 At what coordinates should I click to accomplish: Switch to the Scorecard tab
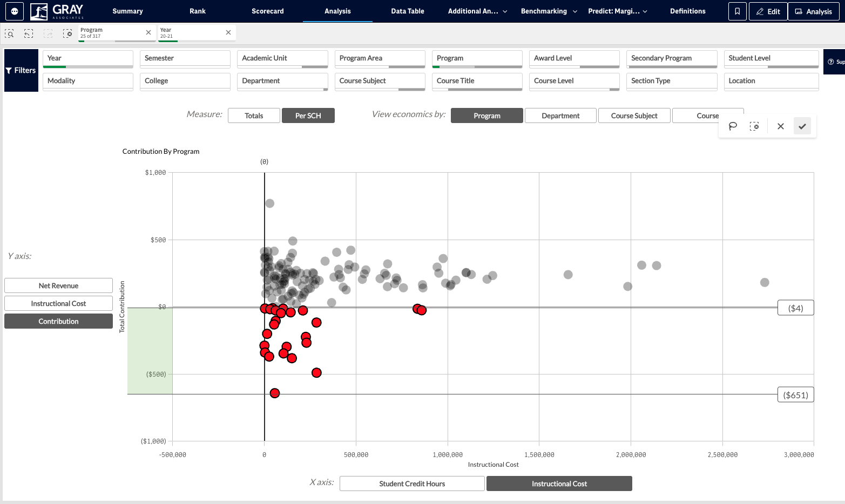[x=268, y=11]
